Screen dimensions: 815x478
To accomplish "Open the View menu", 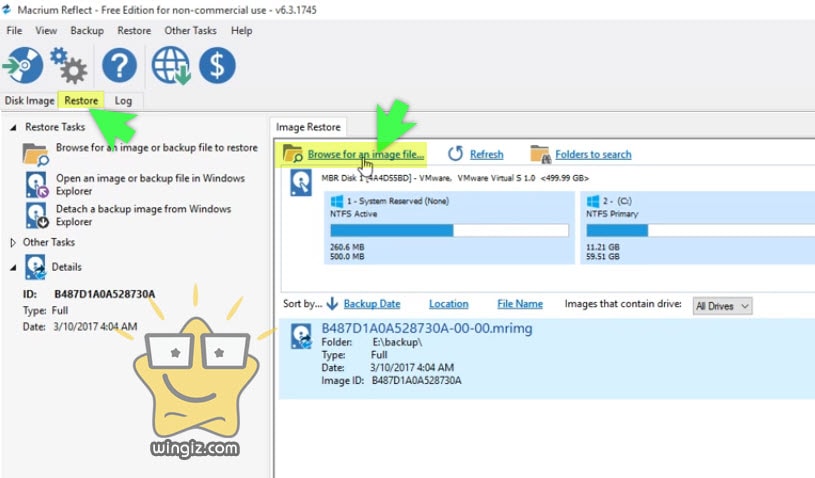I will point(46,31).
